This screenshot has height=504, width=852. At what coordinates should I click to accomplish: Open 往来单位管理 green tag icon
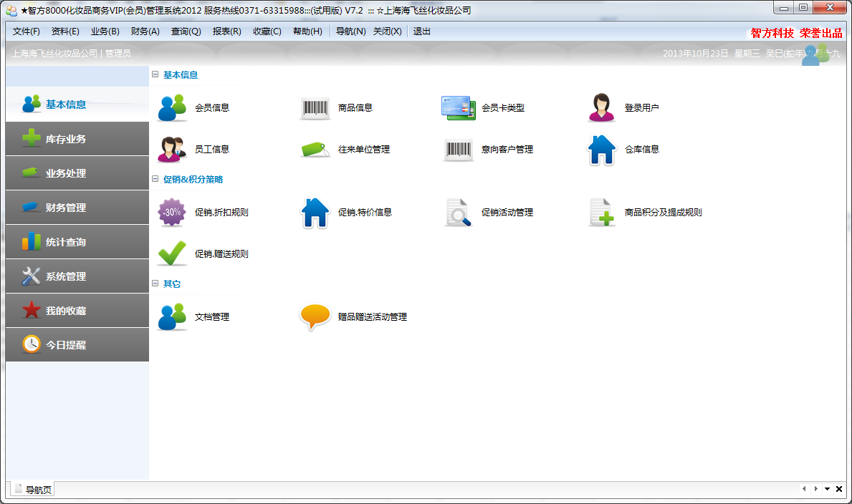(315, 150)
